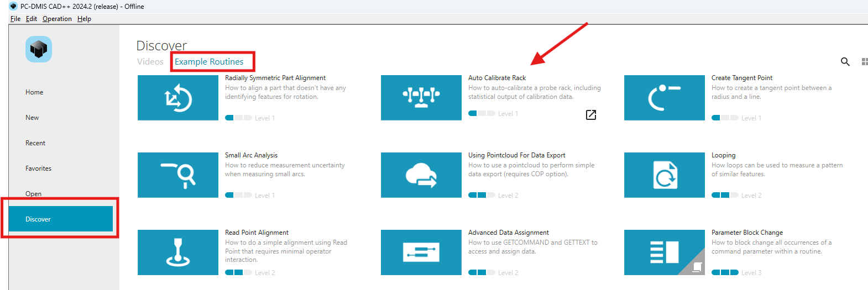Open the Recent routines list
Image resolution: width=868 pixels, height=290 pixels.
tap(35, 143)
